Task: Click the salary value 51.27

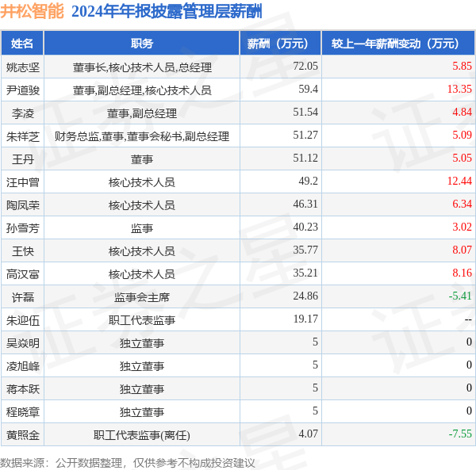Action: (x=305, y=135)
